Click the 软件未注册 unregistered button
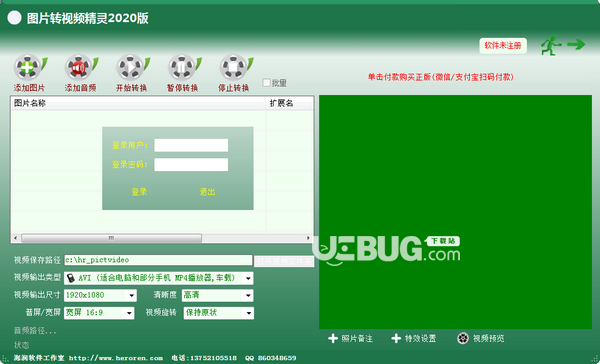 (x=503, y=46)
